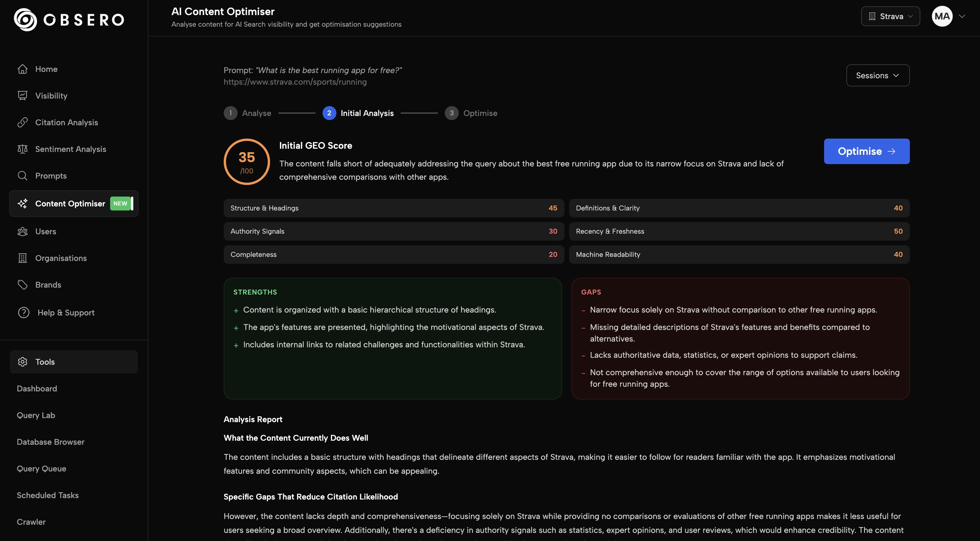This screenshot has width=980, height=541.
Task: Click Help & Support question icon
Action: [23, 313]
